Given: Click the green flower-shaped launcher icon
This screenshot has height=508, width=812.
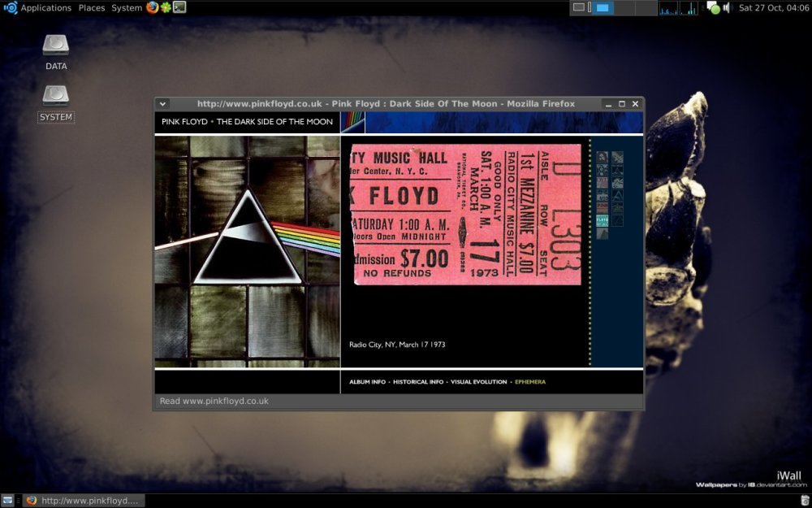Looking at the screenshot, I should click(x=166, y=7).
